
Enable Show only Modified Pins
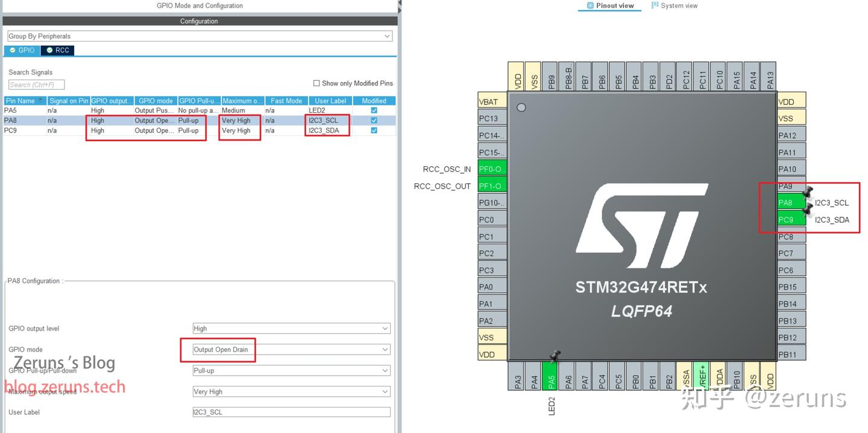click(x=316, y=83)
